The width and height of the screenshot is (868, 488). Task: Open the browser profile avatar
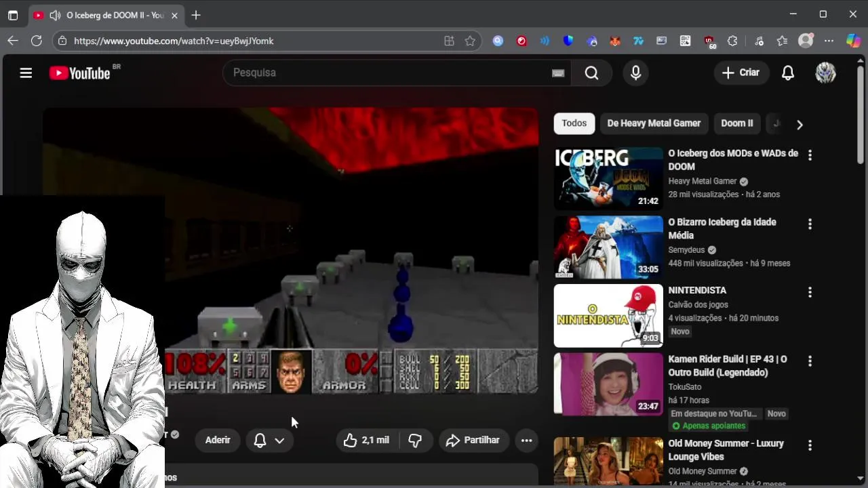(806, 41)
